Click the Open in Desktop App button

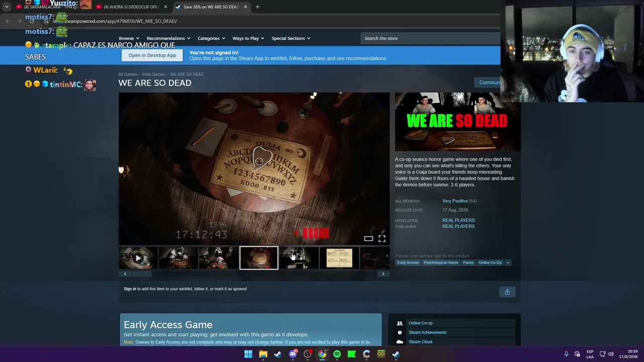coord(152,55)
